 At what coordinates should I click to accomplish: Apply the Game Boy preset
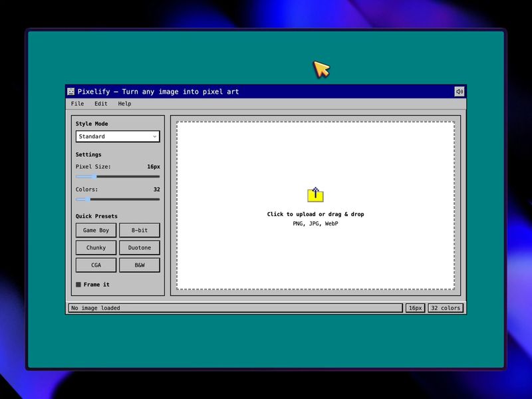[x=96, y=230]
